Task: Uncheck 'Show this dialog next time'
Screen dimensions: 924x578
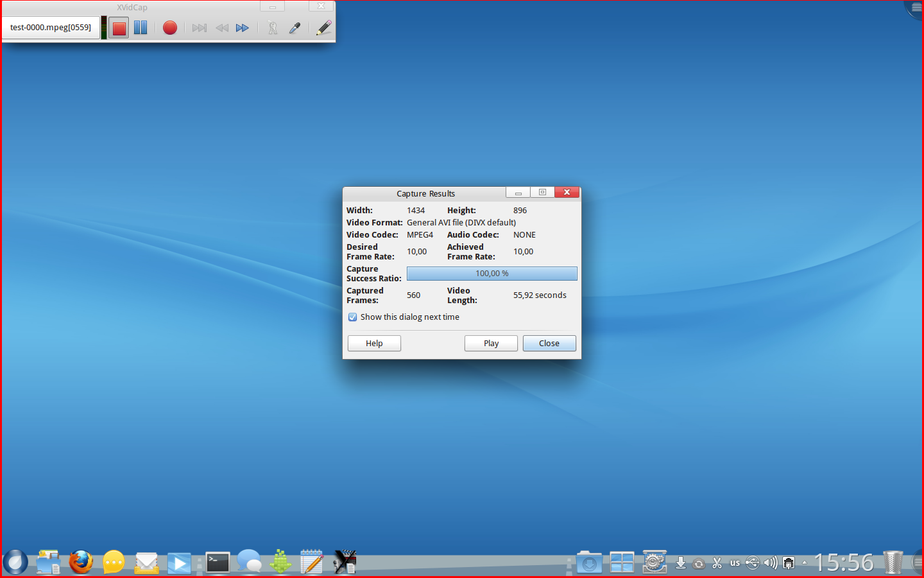Action: coord(353,317)
